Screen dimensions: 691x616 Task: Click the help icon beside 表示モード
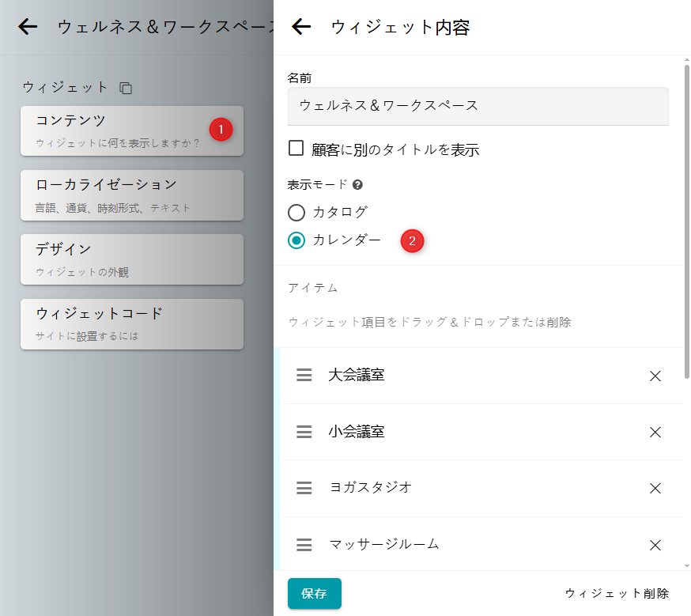pyautogui.click(x=357, y=185)
